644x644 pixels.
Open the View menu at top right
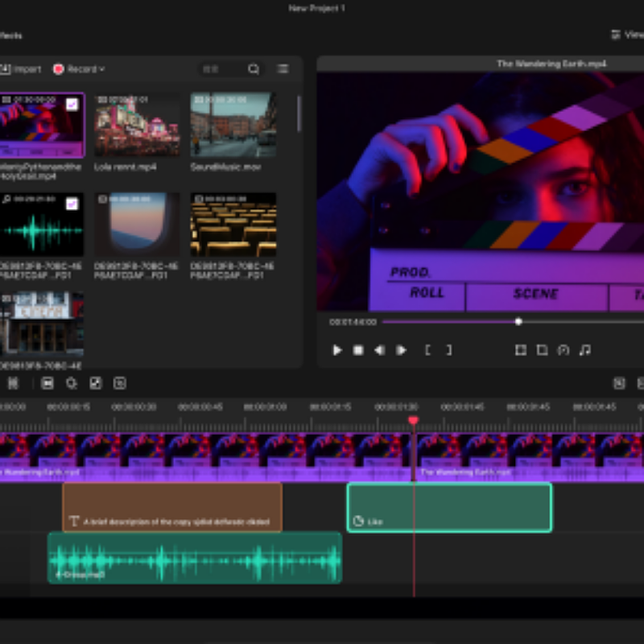628,35
